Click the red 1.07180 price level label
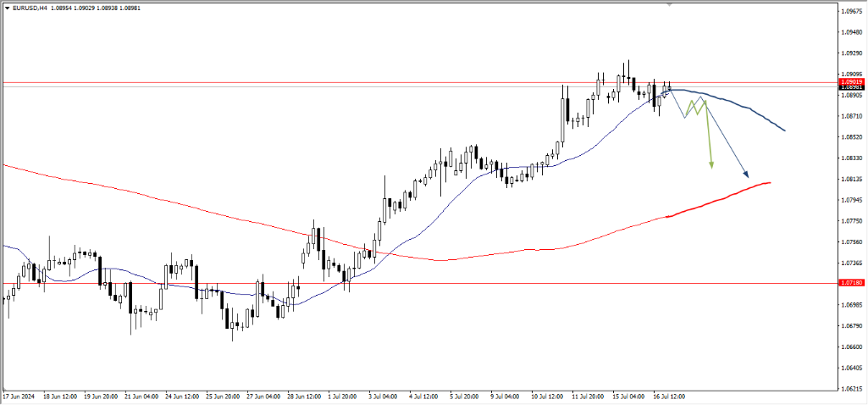 (852, 283)
